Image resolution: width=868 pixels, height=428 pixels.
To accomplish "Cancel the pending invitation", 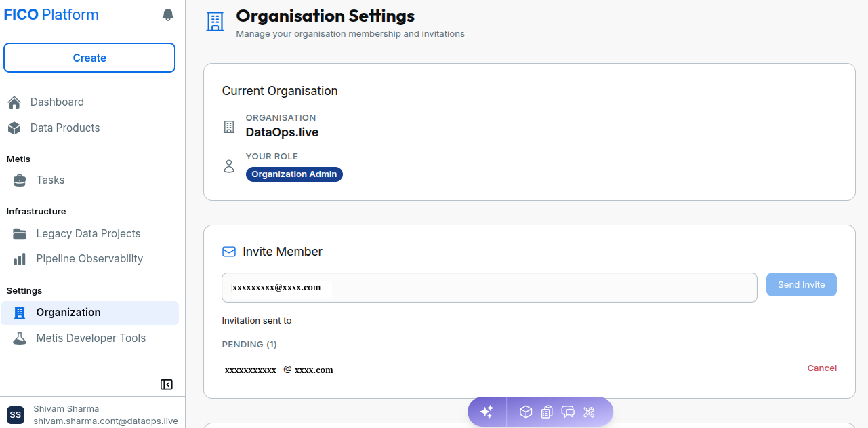I will 822,368.
